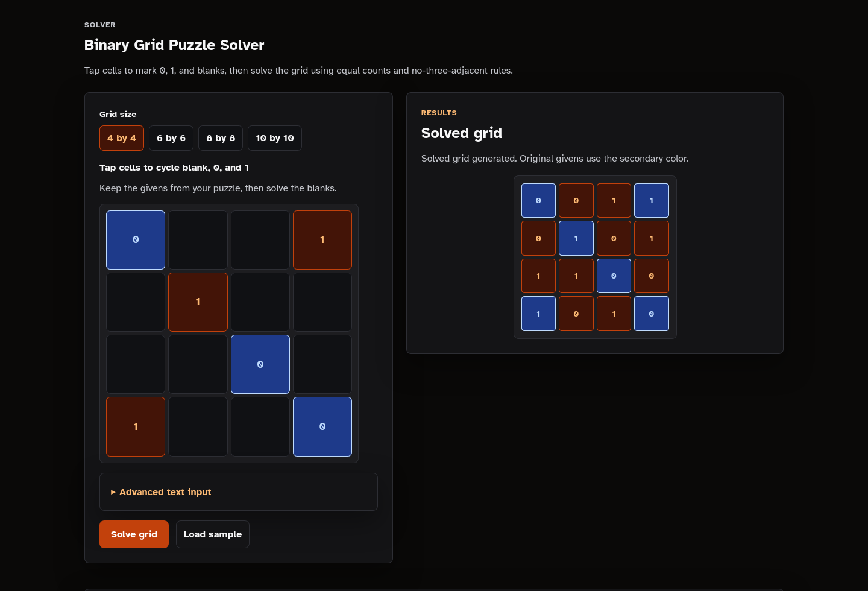Screen dimensions: 868x591
Task: Click solved grid cell row 3 column 4
Action: click(x=652, y=276)
